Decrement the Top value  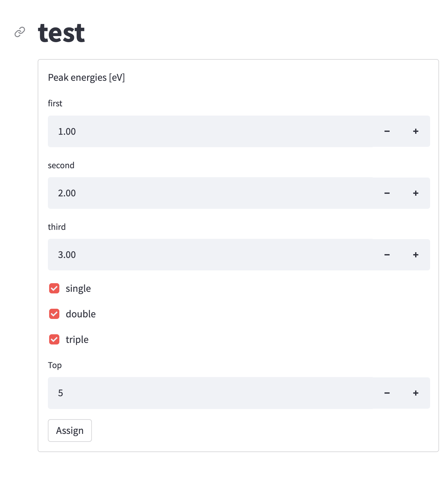point(387,393)
